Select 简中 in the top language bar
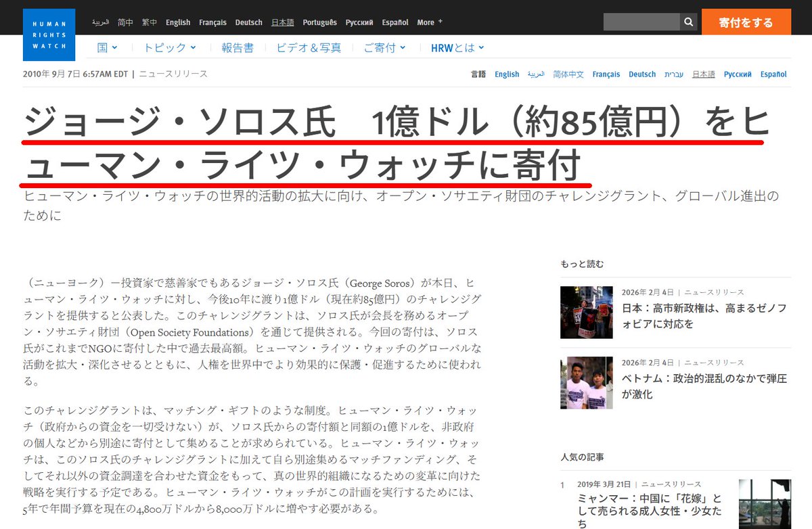The height and width of the screenshot is (529, 812). click(125, 22)
